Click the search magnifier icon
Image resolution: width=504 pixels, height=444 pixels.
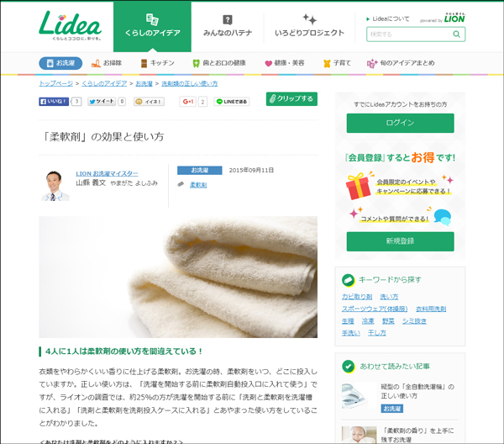(x=456, y=34)
